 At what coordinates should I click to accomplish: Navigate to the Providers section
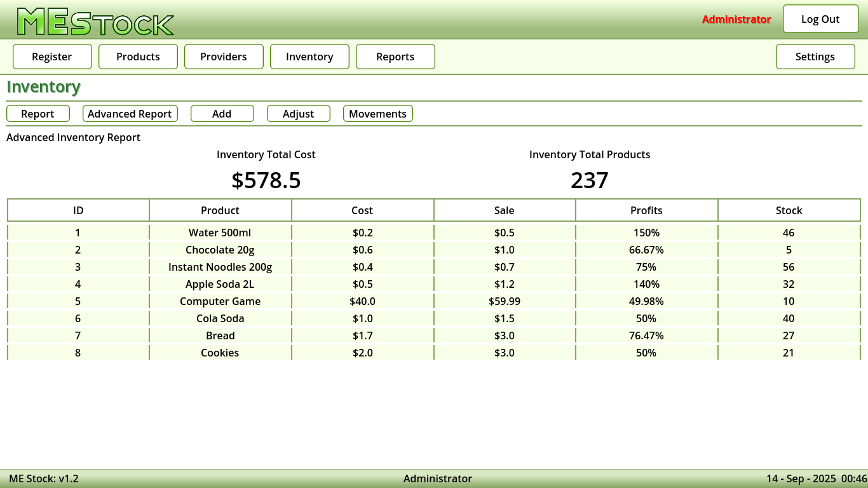coord(224,57)
